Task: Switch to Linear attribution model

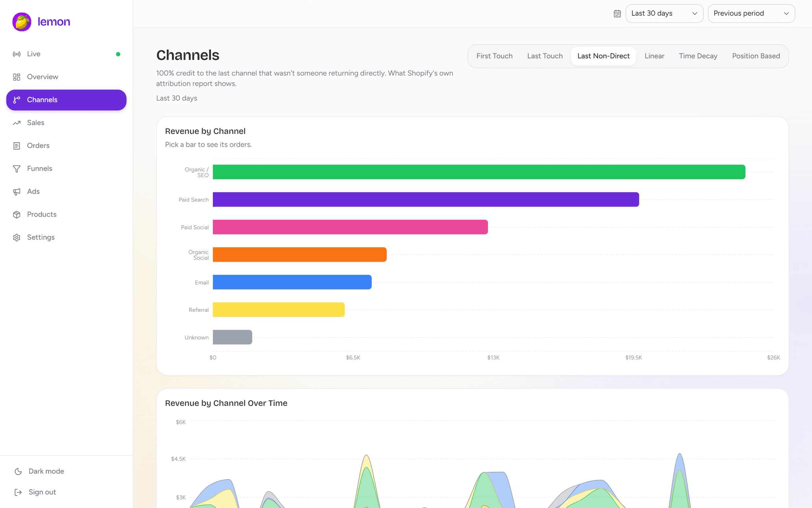Action: coord(654,56)
